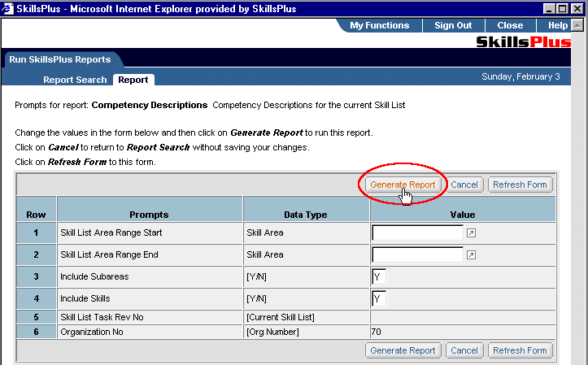Image resolution: width=588 pixels, height=365 pixels.
Task: Minimize the Internet Explorer window
Action: (549, 8)
